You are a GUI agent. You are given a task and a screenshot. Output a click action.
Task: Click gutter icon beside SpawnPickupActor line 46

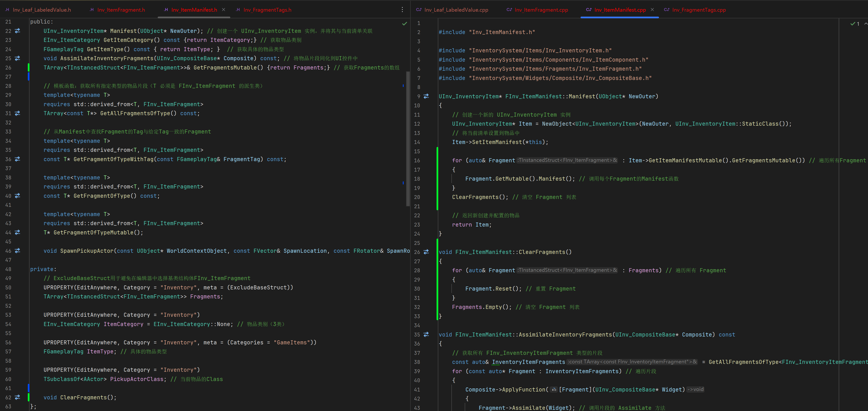point(18,251)
